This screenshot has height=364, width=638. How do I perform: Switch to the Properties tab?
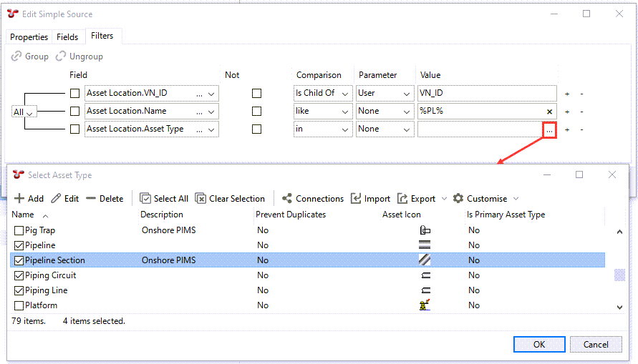click(x=29, y=37)
